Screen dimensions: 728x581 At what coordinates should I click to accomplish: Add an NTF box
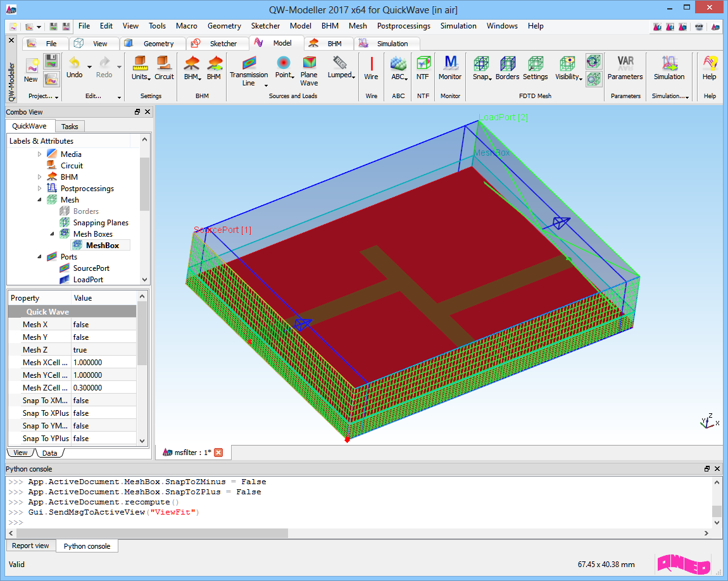click(423, 63)
